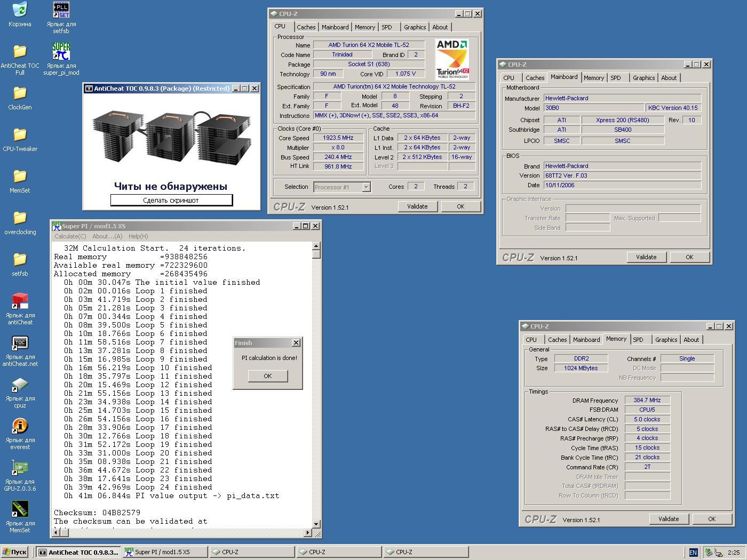747x560 pixels.
Task: Open the MemSet folder icon
Action: point(20,177)
